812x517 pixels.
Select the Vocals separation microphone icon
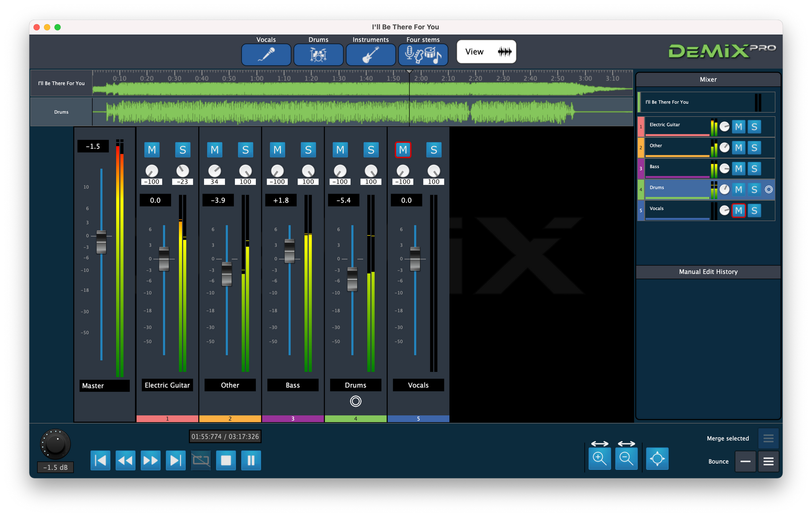(266, 54)
